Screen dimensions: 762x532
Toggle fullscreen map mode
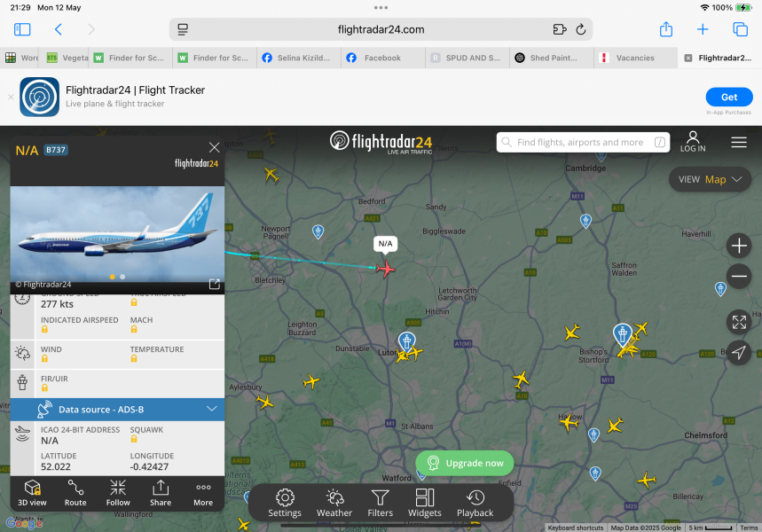(739, 322)
